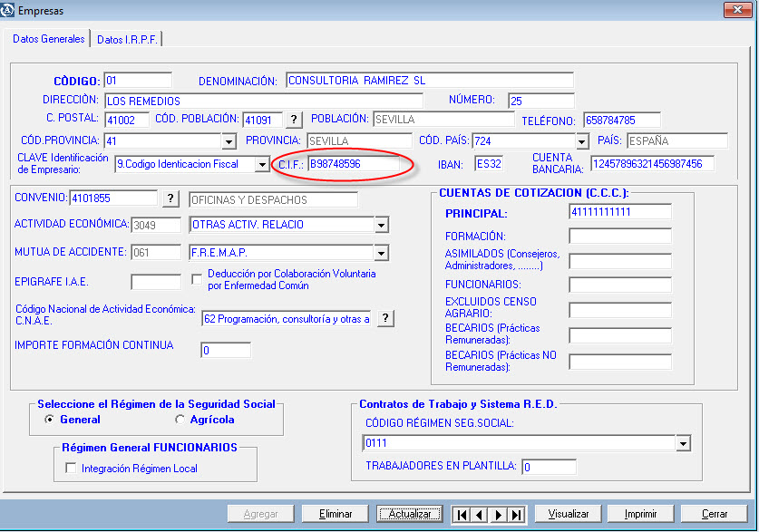Viewport: 759px width, 532px height.
Task: Check Deducción por Colaboración Voluntaria box
Action: [197, 279]
